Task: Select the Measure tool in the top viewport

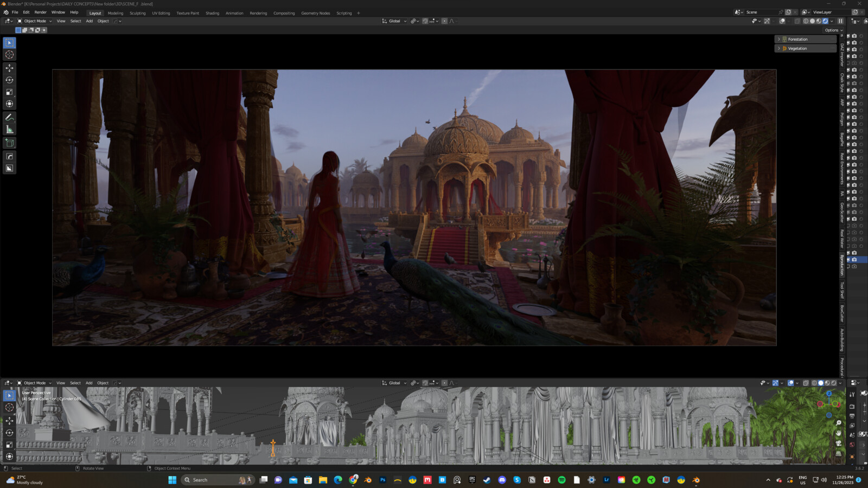Action: pos(9,129)
